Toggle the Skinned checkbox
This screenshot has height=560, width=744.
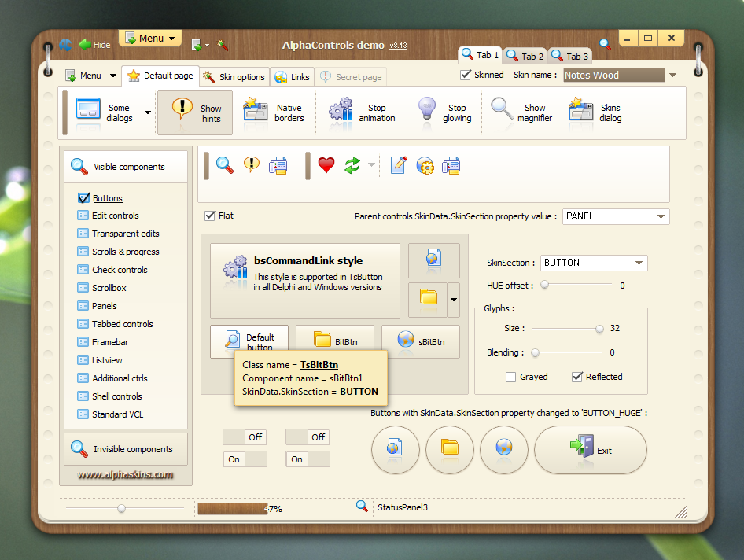coord(466,75)
